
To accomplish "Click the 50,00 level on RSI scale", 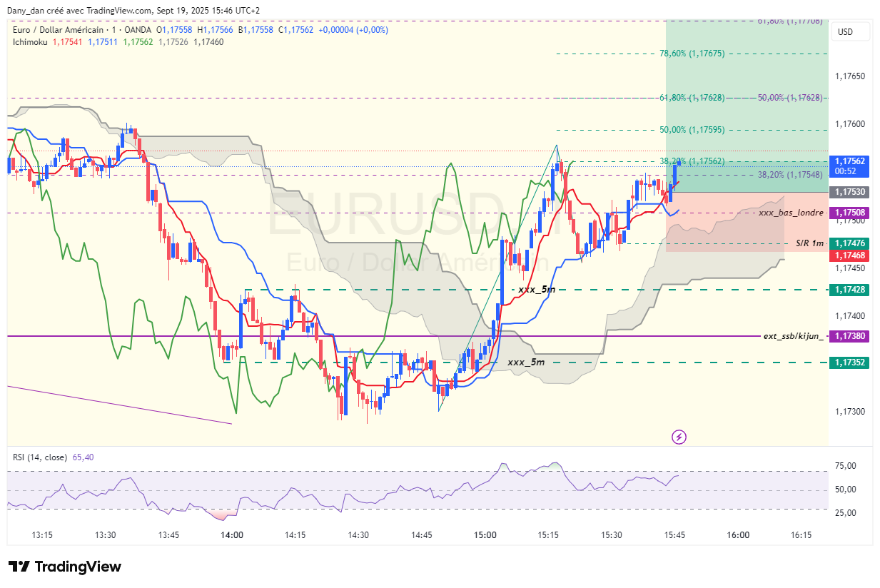I will coord(846,490).
